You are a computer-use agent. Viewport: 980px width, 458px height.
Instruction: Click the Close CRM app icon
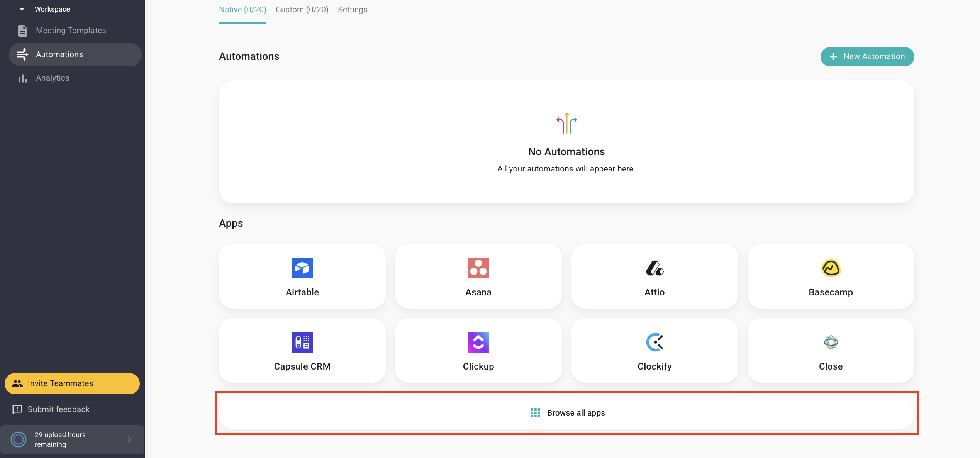point(831,342)
